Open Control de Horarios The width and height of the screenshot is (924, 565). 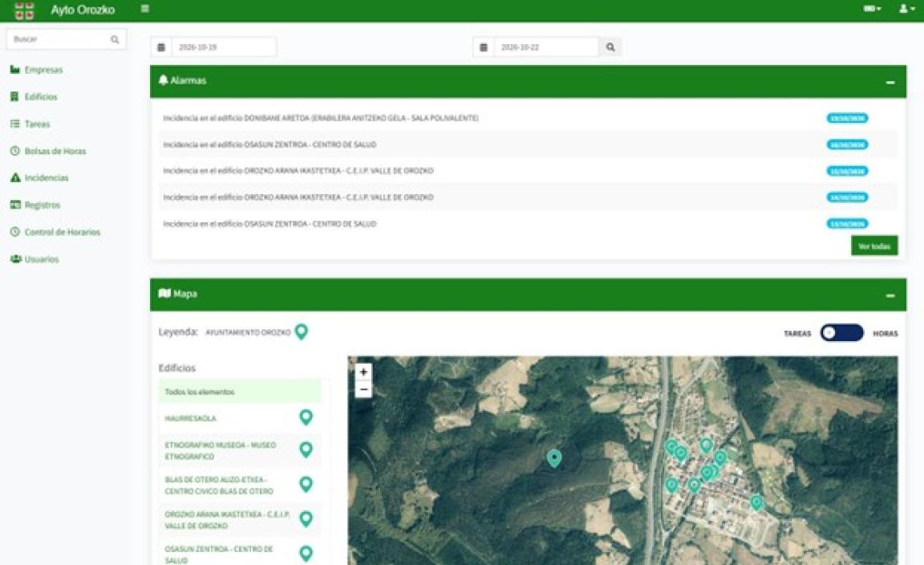point(55,232)
